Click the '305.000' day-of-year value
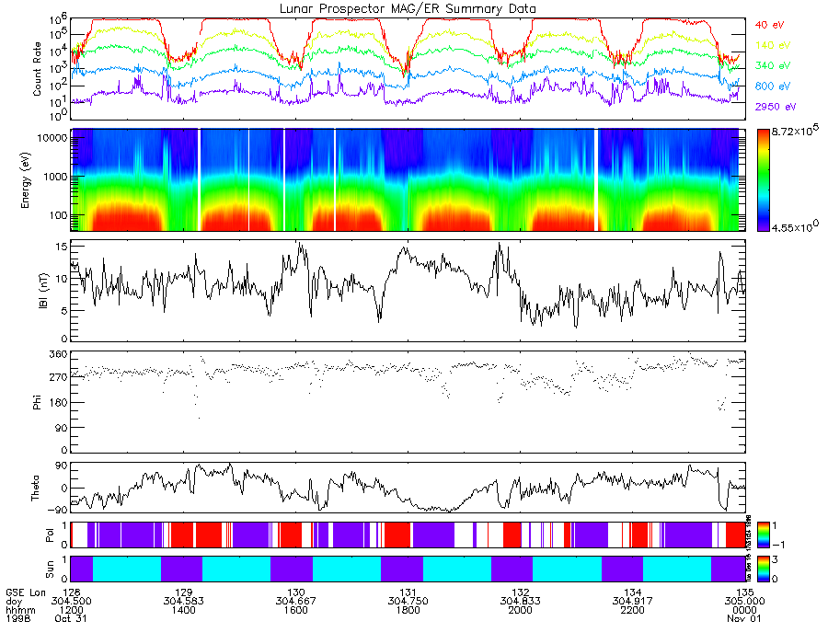This screenshot has height=644, width=828. [744, 602]
